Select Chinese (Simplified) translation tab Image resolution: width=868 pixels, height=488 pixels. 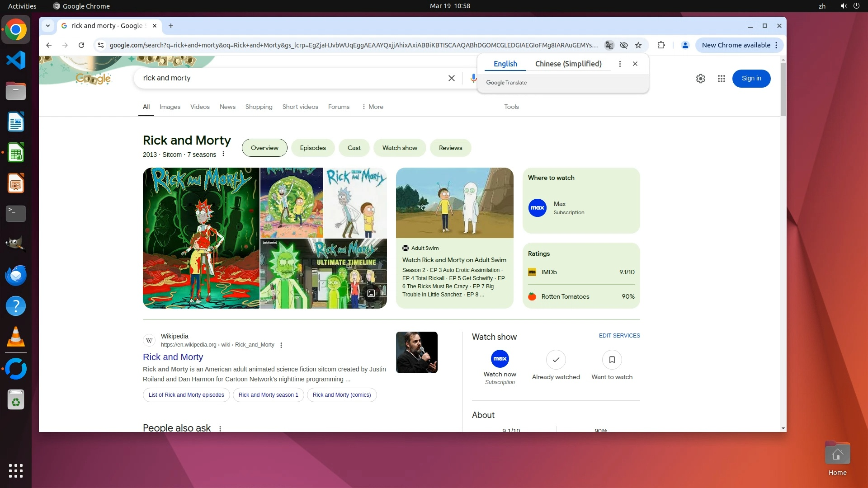[x=568, y=64]
